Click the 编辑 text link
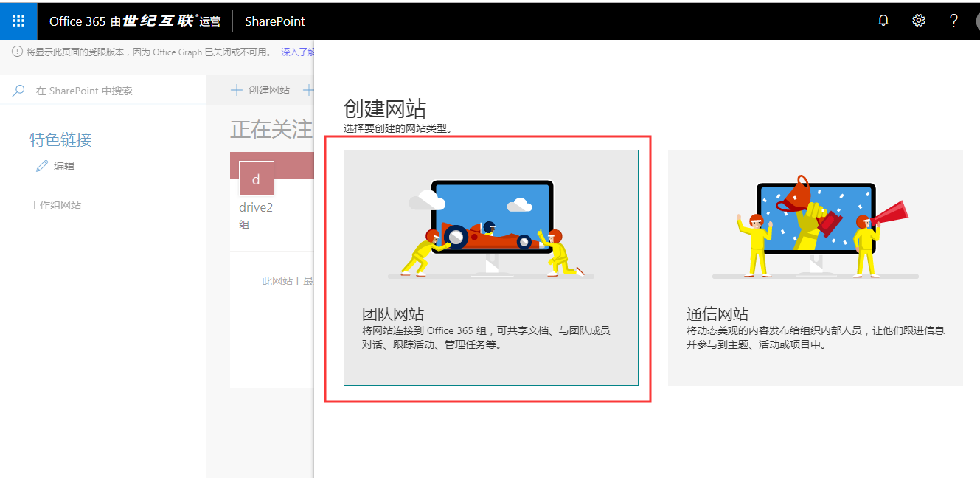The height and width of the screenshot is (478, 980). tap(64, 166)
